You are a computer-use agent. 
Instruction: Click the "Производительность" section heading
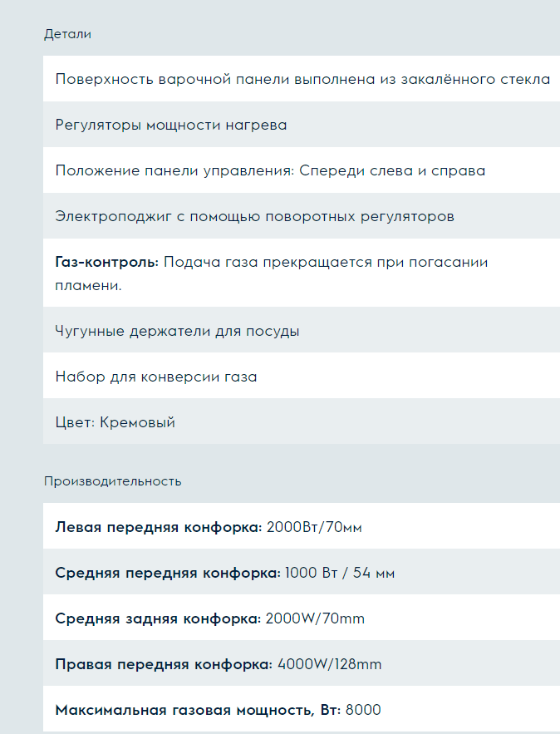(x=112, y=481)
